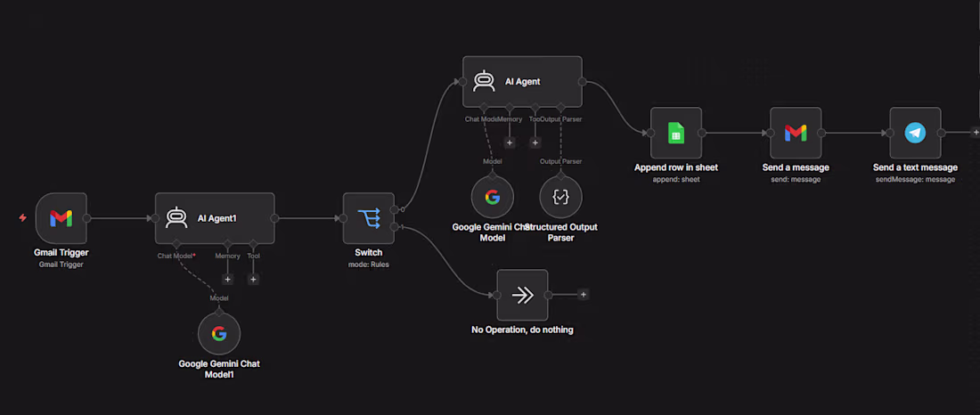Click the Switch output 1 connector
The height and width of the screenshot is (415, 980).
click(x=394, y=227)
